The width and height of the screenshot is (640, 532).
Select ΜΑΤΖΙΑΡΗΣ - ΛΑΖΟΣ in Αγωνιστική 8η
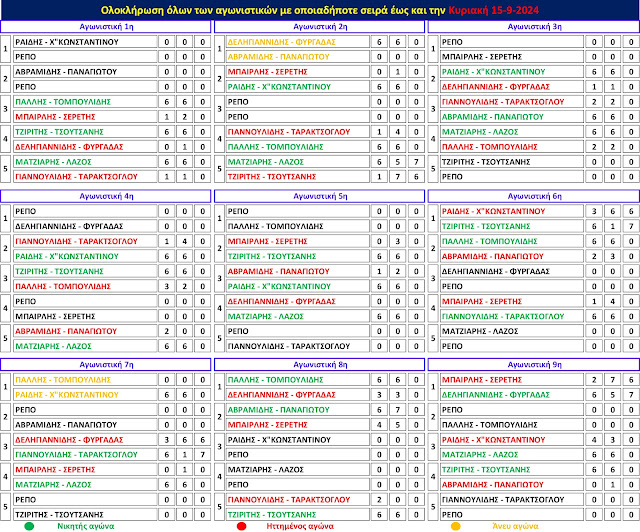click(x=298, y=470)
